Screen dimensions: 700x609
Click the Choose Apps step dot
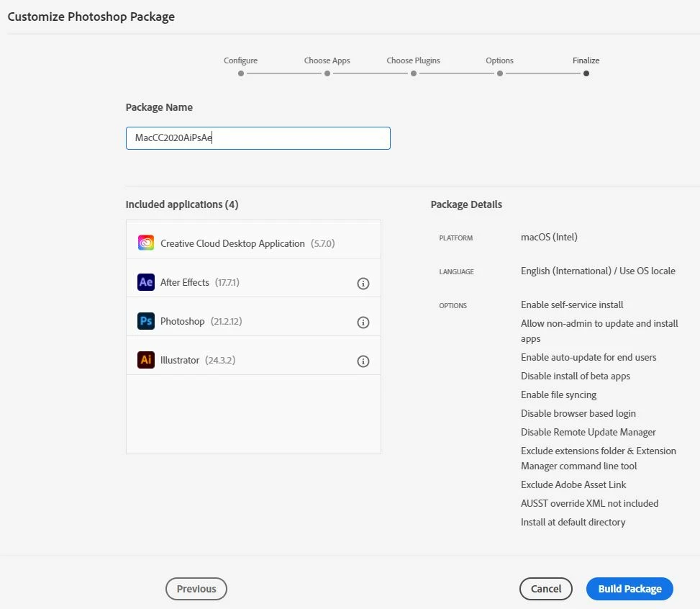(327, 73)
